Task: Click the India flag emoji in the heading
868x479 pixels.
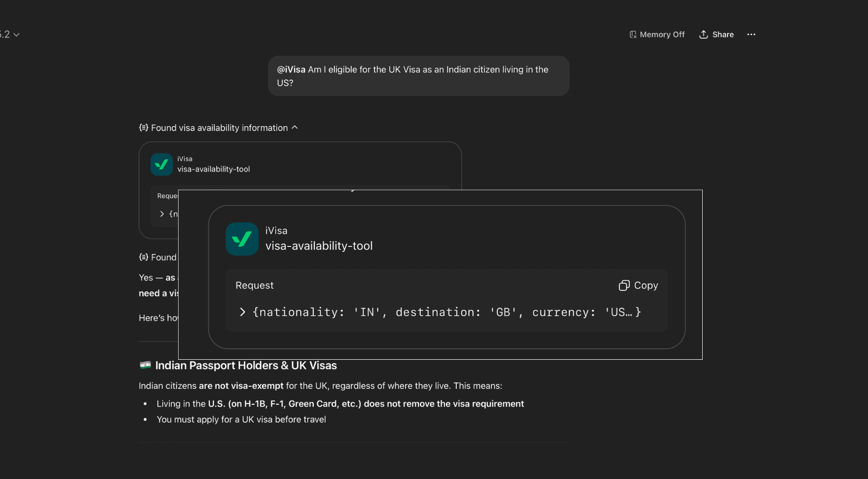Action: (x=145, y=365)
